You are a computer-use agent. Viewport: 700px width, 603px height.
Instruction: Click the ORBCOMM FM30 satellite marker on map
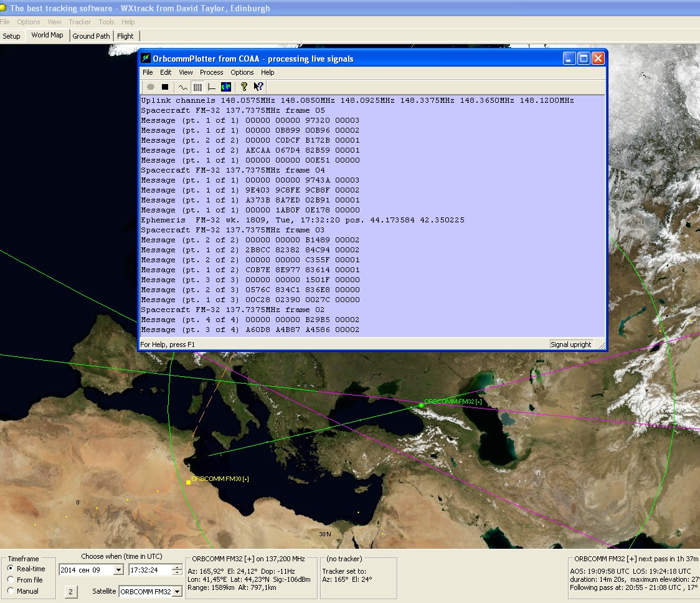click(189, 482)
